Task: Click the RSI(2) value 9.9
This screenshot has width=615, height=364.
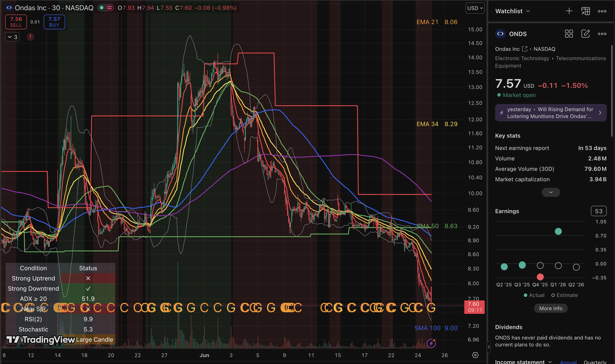Action: (88, 319)
